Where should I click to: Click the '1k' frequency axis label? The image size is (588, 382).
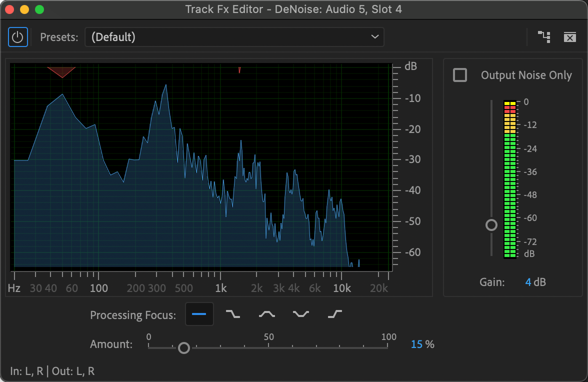click(221, 288)
